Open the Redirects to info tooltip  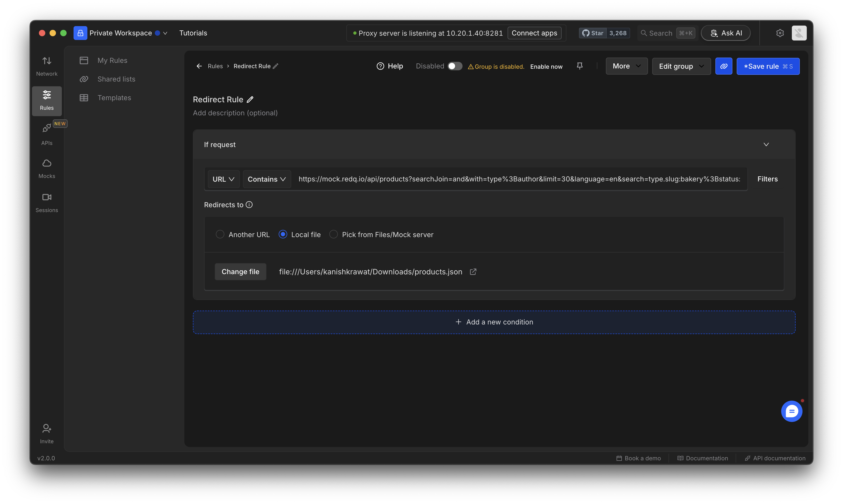[x=249, y=205]
